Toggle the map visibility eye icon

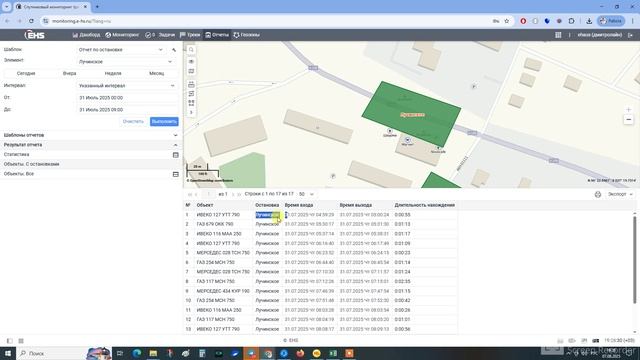click(191, 62)
